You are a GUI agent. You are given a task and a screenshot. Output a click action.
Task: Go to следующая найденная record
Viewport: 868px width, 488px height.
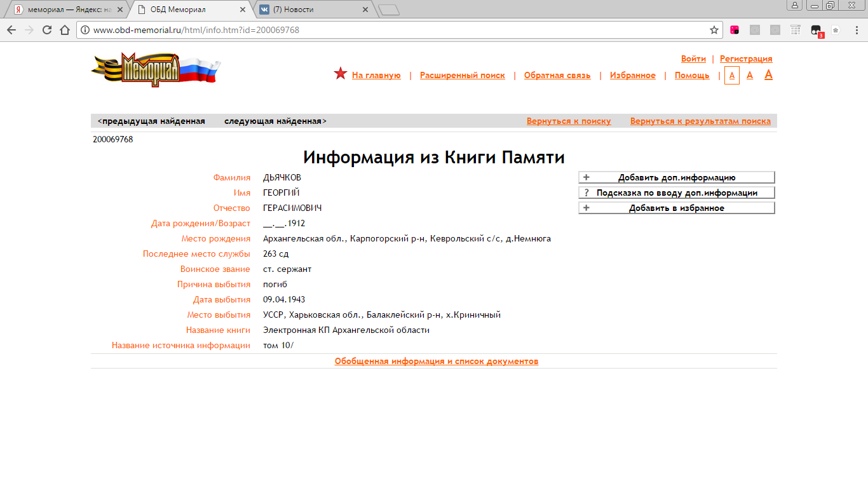[276, 121]
